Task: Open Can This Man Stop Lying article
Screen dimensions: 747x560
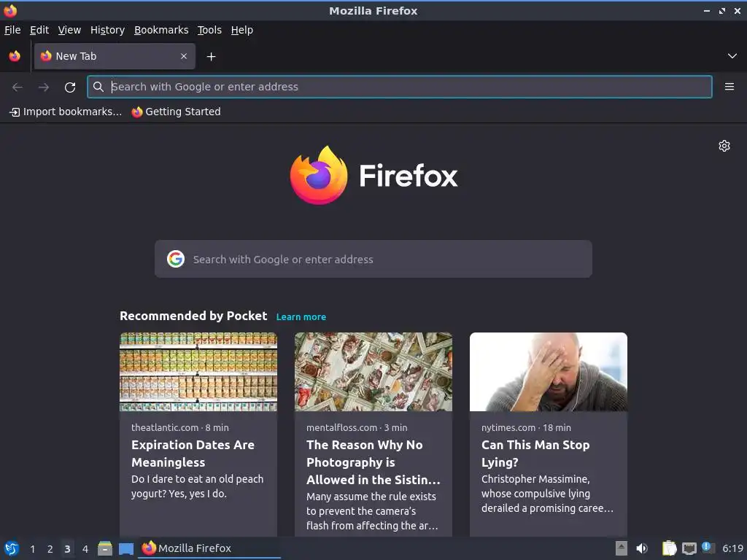Action: pos(535,454)
